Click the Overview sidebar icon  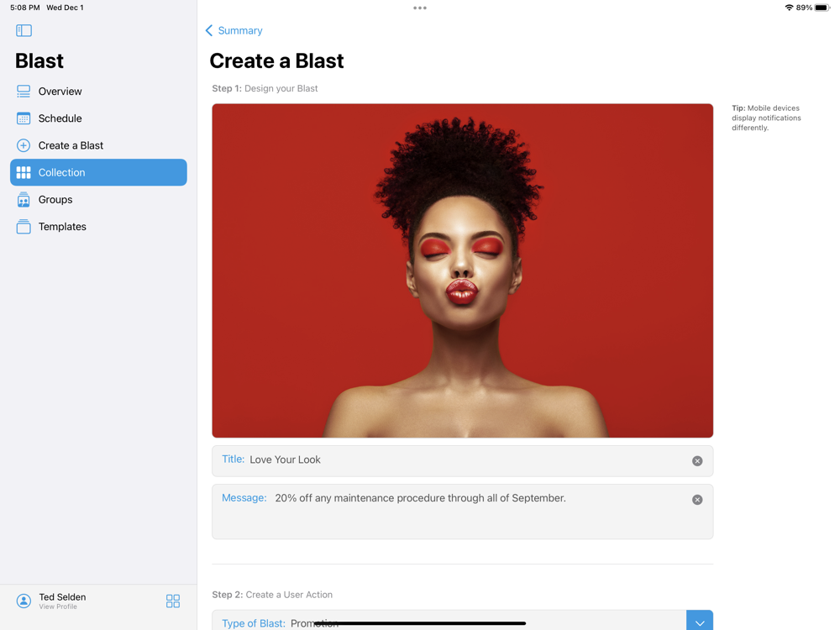tap(24, 91)
